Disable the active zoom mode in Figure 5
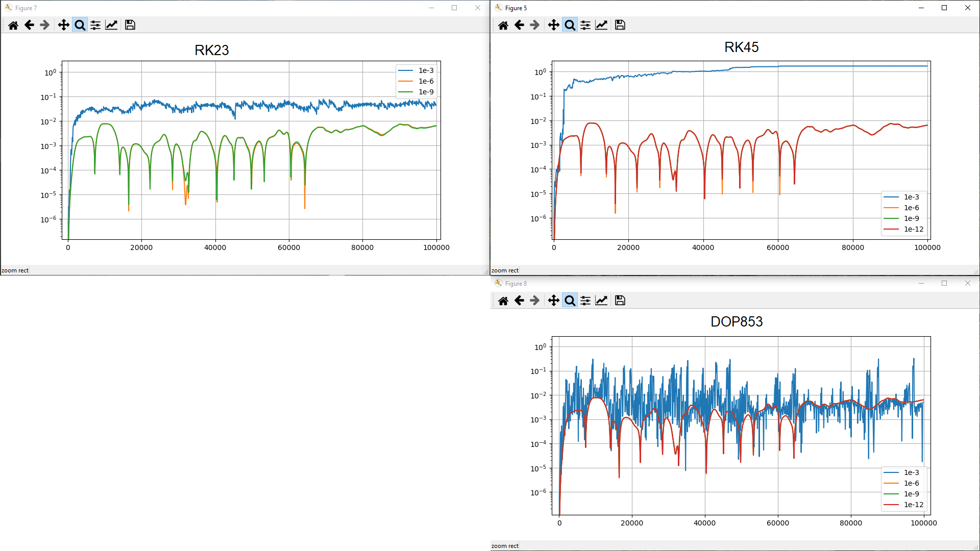The image size is (980, 551). (569, 24)
